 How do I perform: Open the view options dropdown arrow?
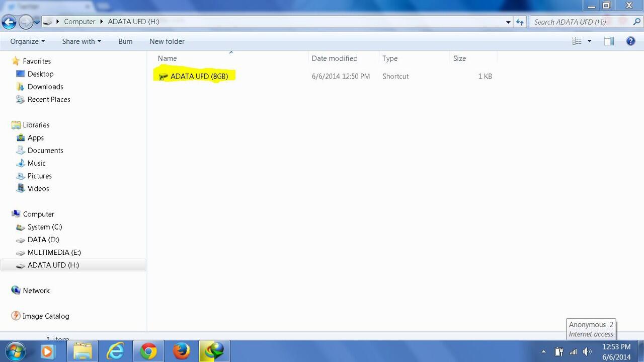tap(589, 41)
